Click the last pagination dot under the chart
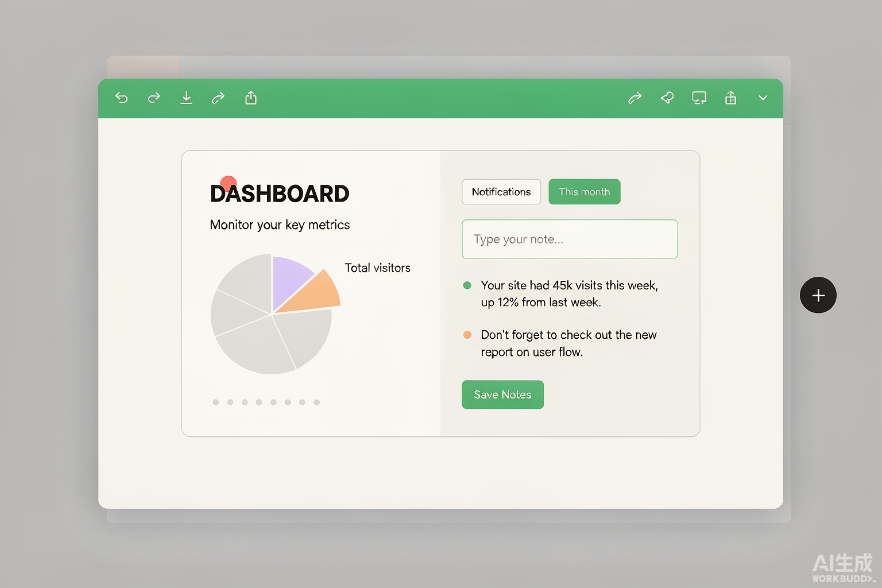 316,402
